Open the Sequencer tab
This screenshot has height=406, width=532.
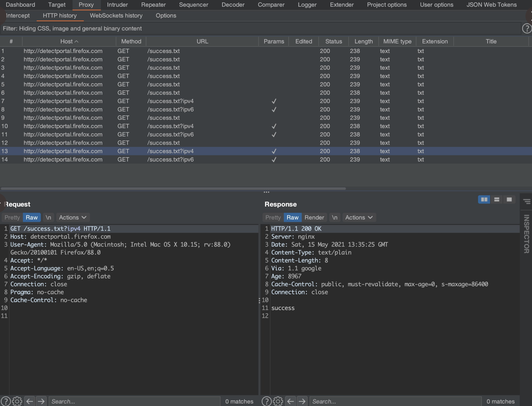point(193,5)
